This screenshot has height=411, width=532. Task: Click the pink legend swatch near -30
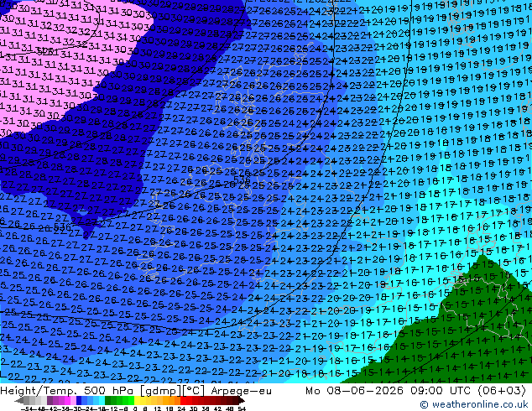(x=73, y=401)
